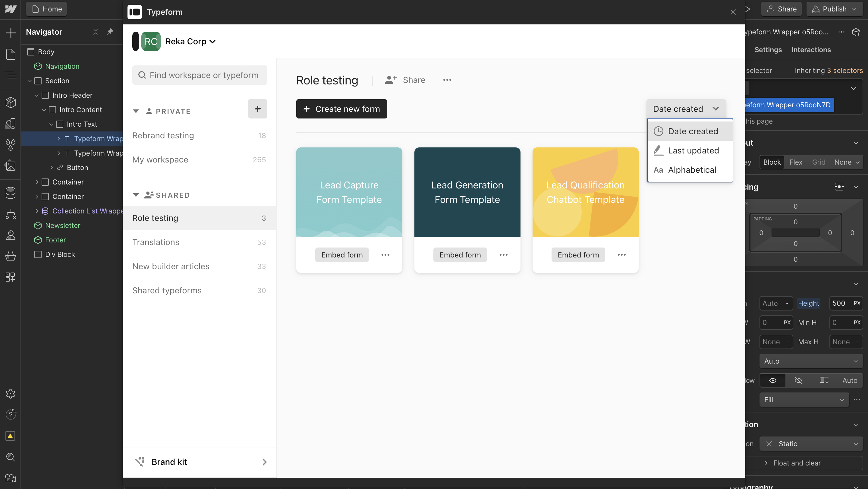This screenshot has height=489, width=868.
Task: Sort forms by Date created option
Action: point(690,131)
